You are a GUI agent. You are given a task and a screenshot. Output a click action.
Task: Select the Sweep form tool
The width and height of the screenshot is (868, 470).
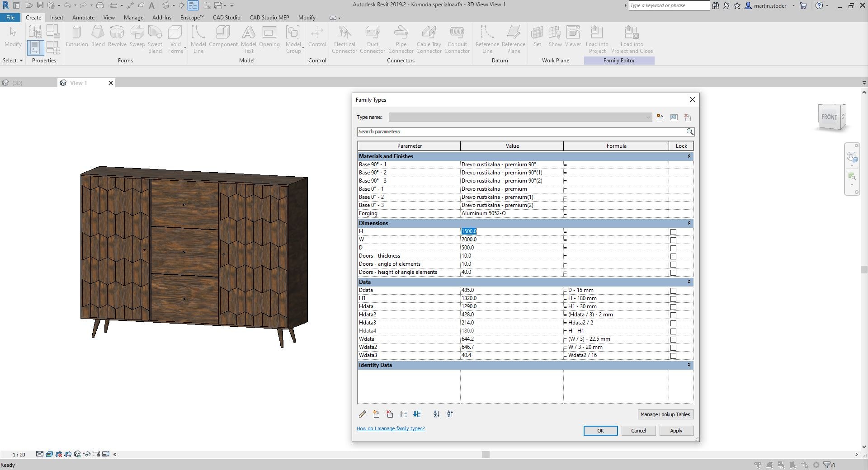[x=137, y=36]
